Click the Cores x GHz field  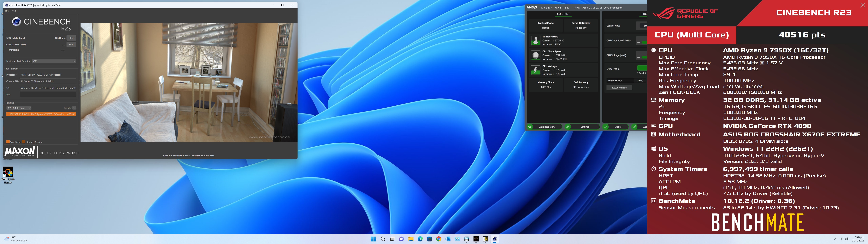(48, 81)
